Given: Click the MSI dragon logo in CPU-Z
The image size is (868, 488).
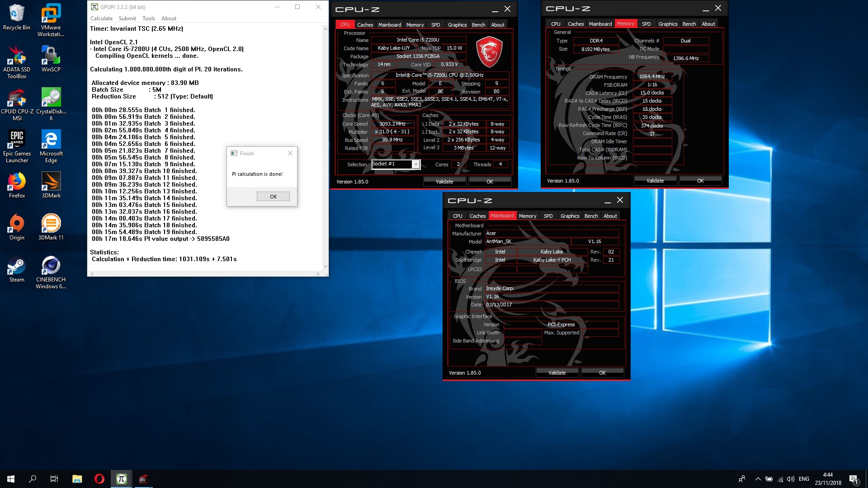Looking at the screenshot, I should [490, 53].
